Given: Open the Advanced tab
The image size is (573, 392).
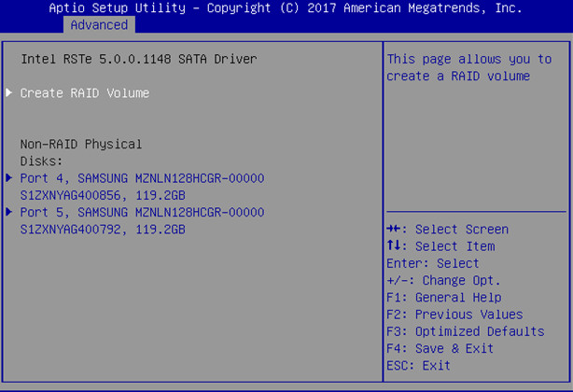Looking at the screenshot, I should [x=99, y=25].
